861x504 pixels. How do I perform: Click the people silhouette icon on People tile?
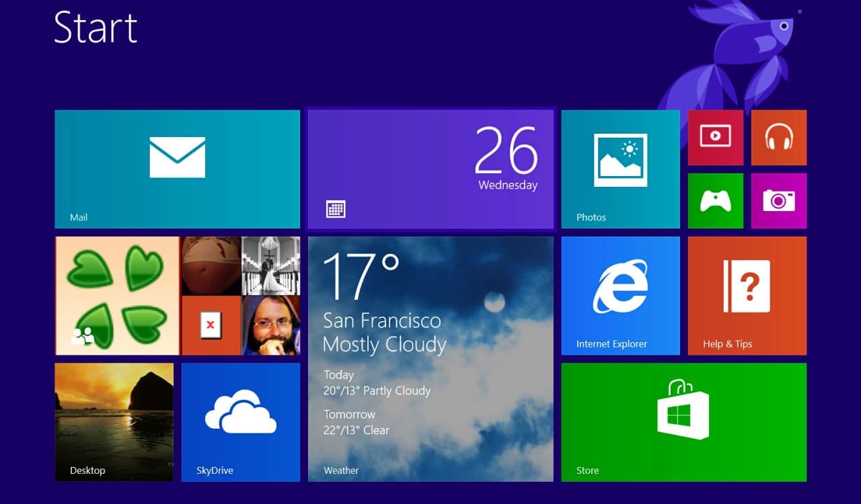point(82,336)
